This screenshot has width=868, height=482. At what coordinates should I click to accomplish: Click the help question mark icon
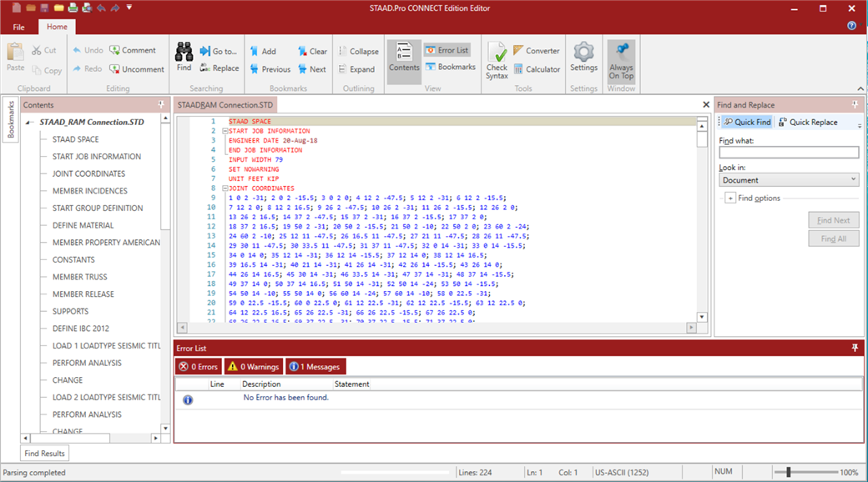(851, 26)
